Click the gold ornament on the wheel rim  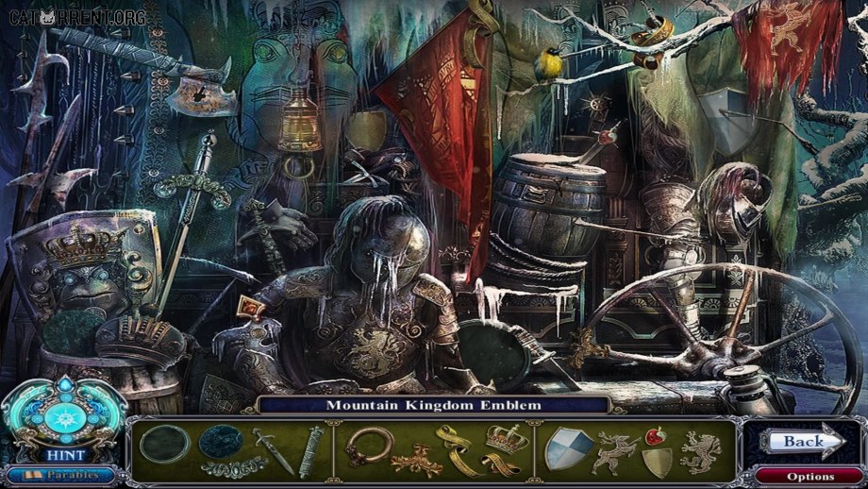(585, 349)
